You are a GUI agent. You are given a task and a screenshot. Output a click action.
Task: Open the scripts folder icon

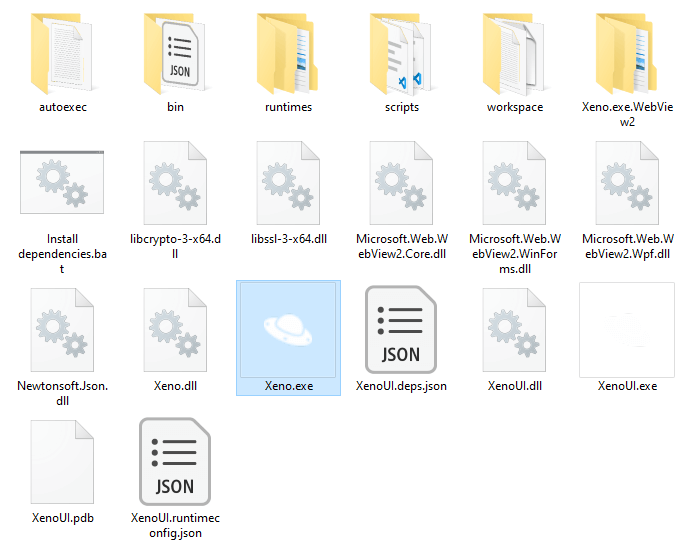(x=401, y=53)
